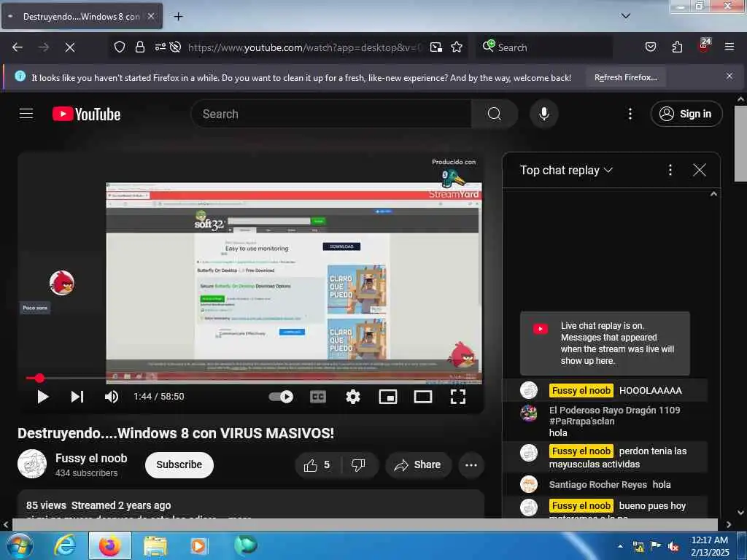This screenshot has width=747, height=560.
Task: Subscribe to Fussy el noob
Action: pos(179,464)
